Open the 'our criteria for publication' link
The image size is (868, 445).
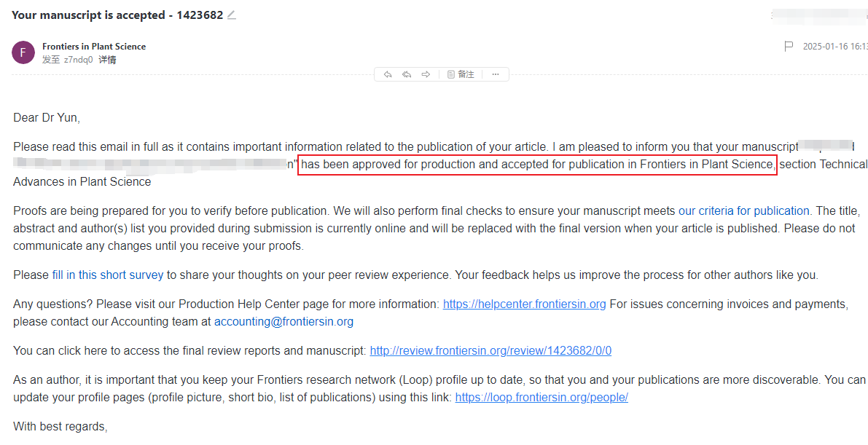click(x=744, y=211)
